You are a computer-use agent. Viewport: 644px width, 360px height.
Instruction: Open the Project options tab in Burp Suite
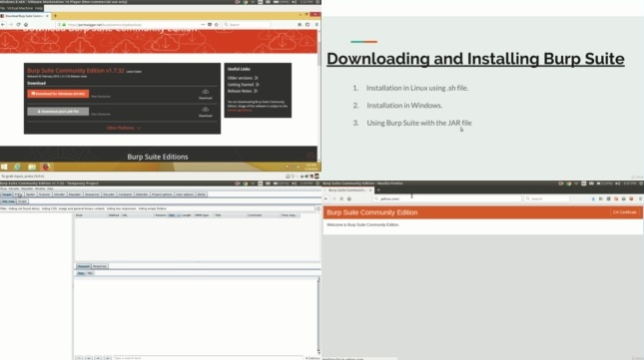coord(162,194)
